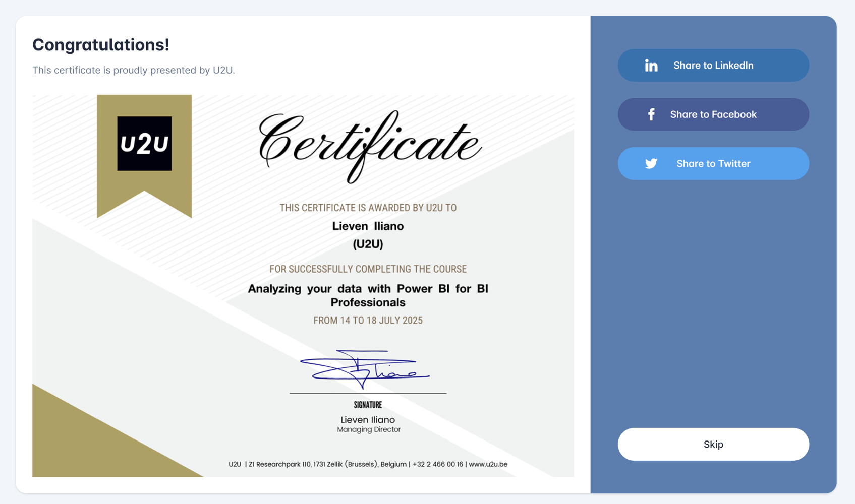The height and width of the screenshot is (504, 855).
Task: Click recipient name Lieven Iliano above (U2U)
Action: [x=368, y=226]
